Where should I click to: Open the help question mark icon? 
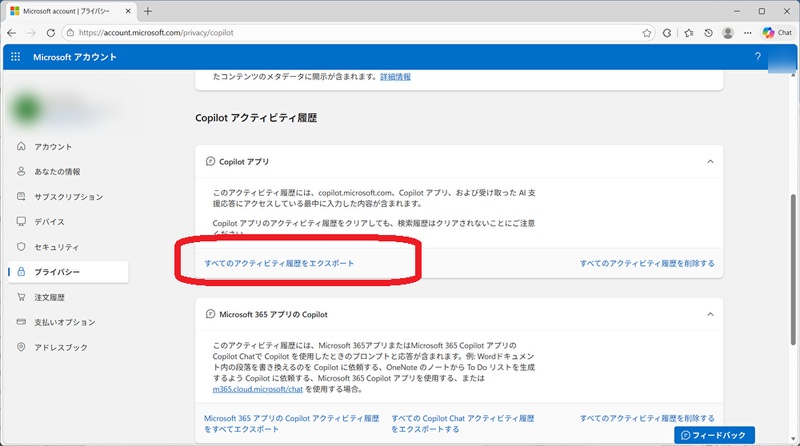pos(758,57)
